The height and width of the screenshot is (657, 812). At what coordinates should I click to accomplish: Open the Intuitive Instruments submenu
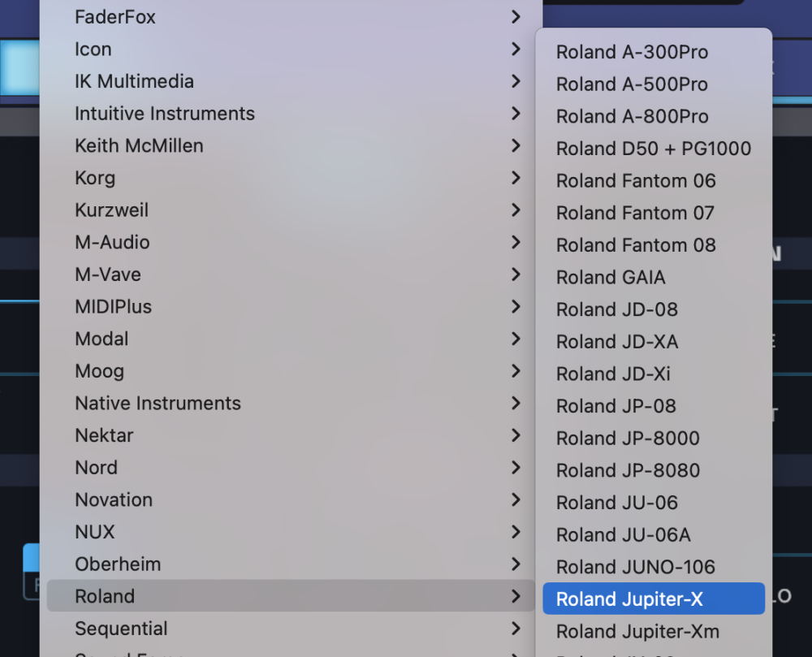pos(291,114)
